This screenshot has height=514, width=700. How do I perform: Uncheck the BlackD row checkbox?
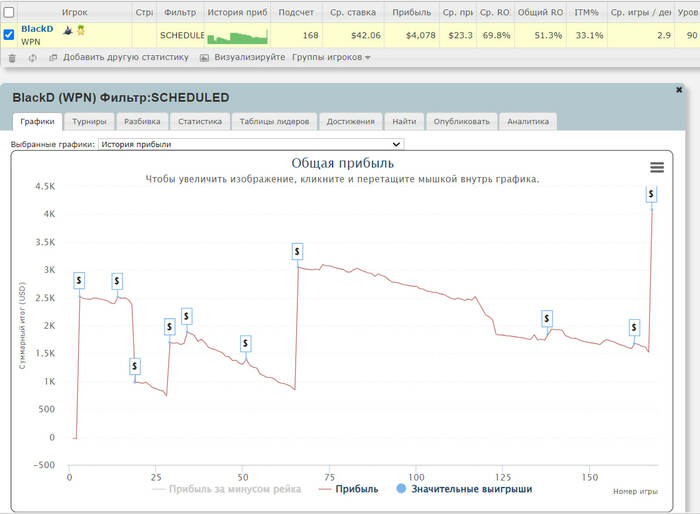coord(8,34)
